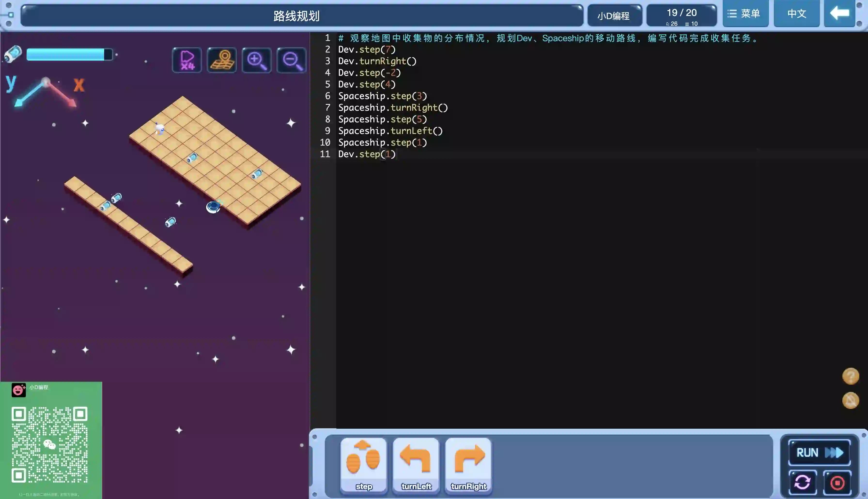Click the WeChat QR code image

[50, 444]
